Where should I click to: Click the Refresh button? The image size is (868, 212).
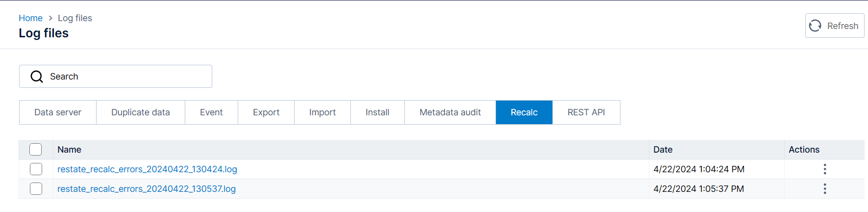tap(834, 26)
